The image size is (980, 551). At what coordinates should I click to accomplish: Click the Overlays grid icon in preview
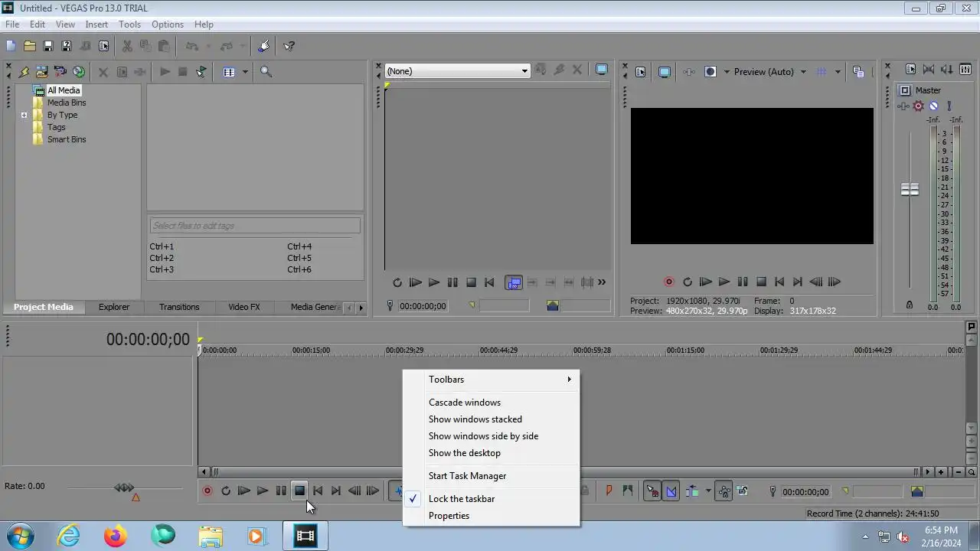coord(822,72)
